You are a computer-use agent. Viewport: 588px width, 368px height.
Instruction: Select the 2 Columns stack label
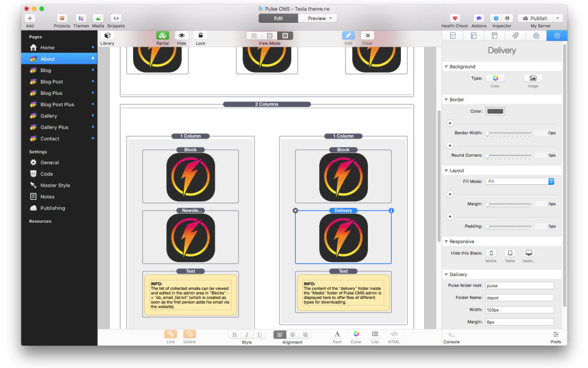266,104
